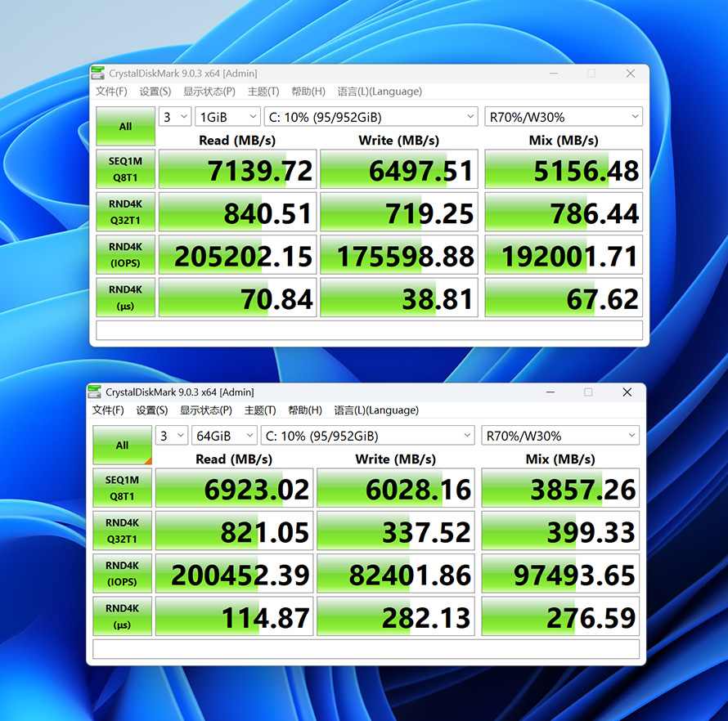This screenshot has height=721, width=728.
Task: Click the comment field in top window
Action: (x=369, y=330)
